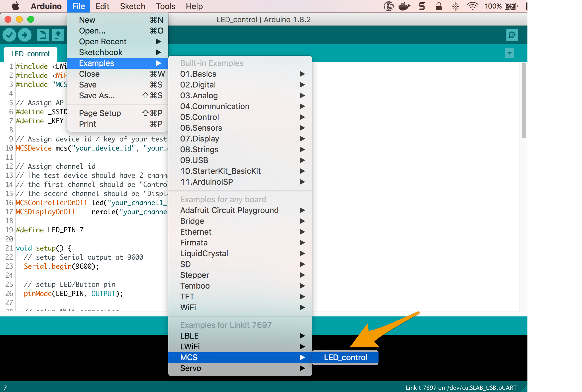Click the Bluetooth icon in menu bar
This screenshot has height=392, width=582.
tap(456, 6)
